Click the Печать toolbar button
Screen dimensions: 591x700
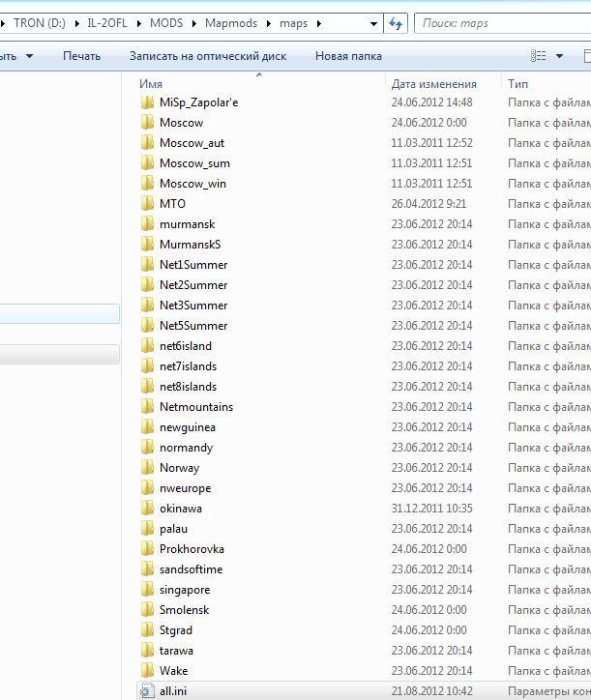coord(82,56)
